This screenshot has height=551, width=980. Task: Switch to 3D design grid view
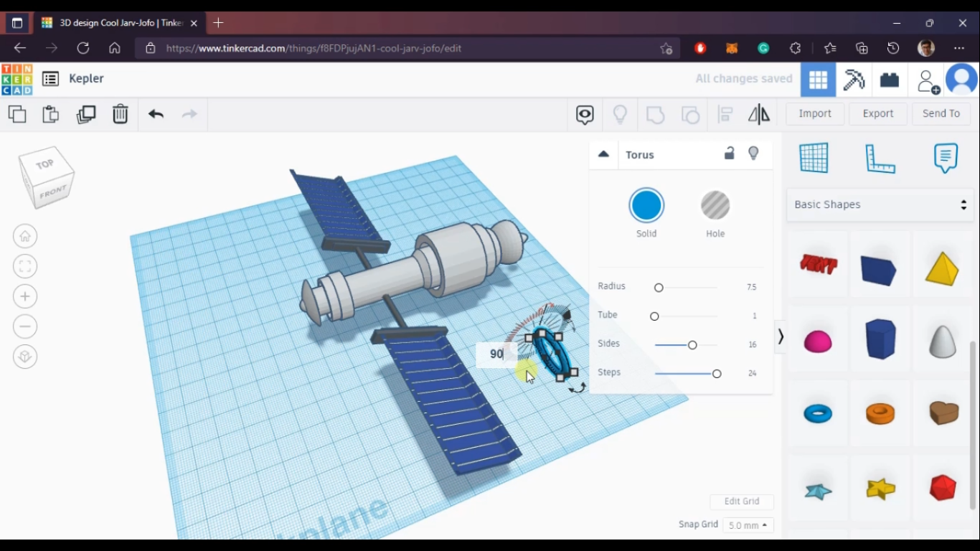click(x=819, y=80)
